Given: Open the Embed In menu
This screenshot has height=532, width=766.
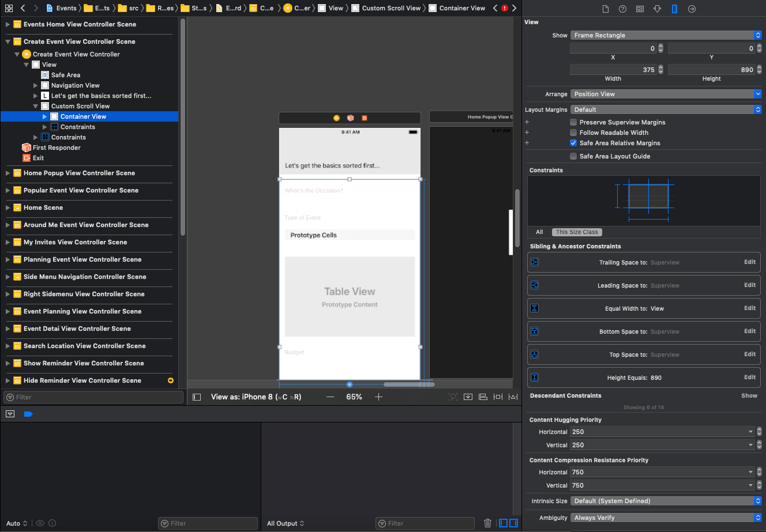Looking at the screenshot, I should pyautogui.click(x=468, y=397).
